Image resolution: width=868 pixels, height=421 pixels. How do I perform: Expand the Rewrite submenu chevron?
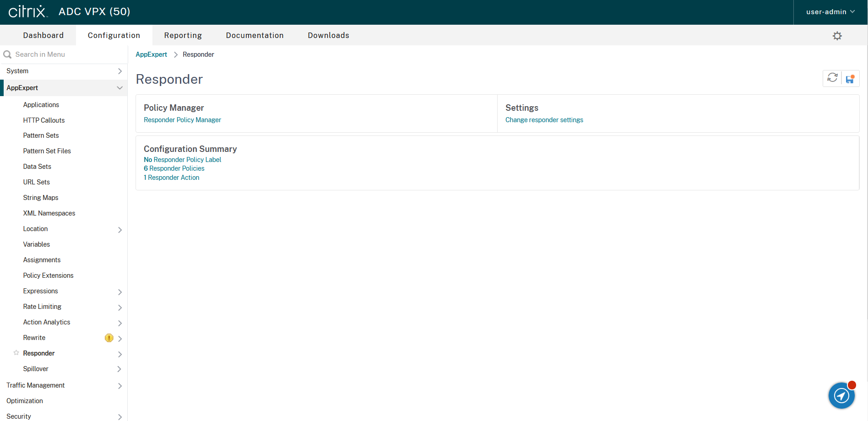click(x=120, y=339)
